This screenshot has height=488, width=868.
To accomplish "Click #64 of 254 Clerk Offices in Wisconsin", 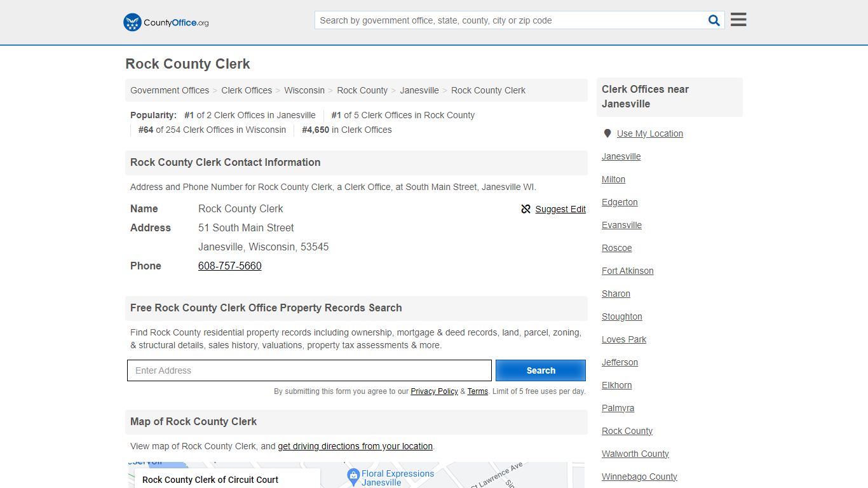I will click(212, 130).
